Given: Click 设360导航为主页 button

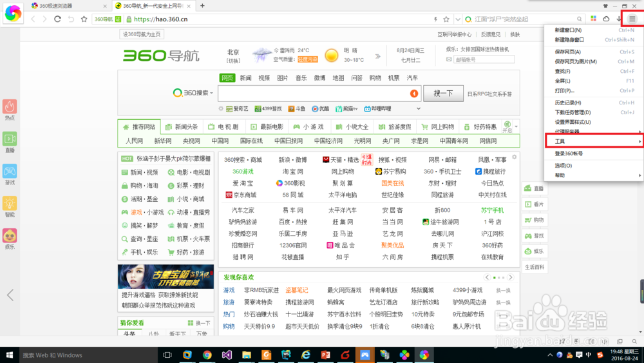Looking at the screenshot, I should (142, 34).
